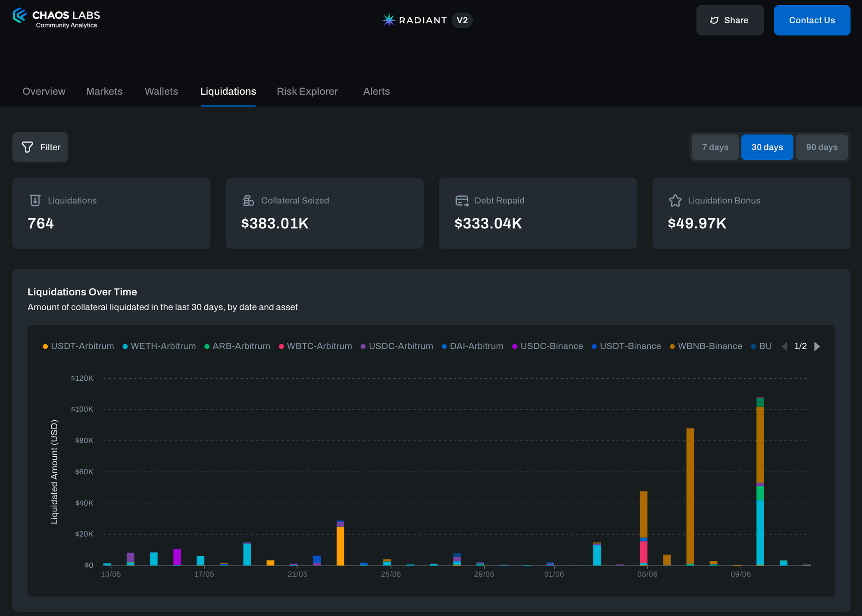
Task: Click the Contact Us button
Action: point(812,20)
